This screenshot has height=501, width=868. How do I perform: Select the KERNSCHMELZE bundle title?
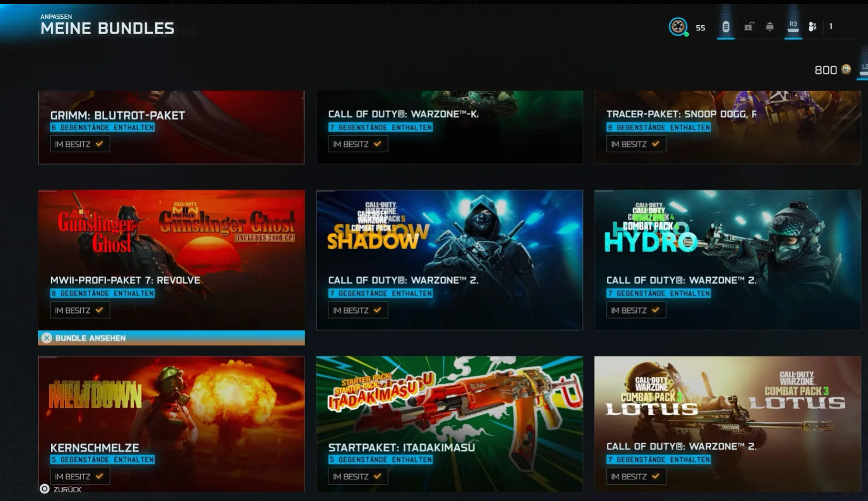(x=95, y=448)
